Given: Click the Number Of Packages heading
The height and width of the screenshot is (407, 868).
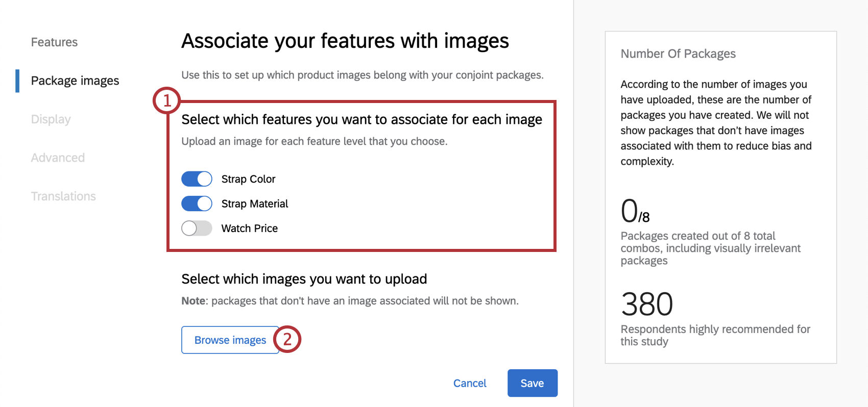Looking at the screenshot, I should 678,54.
